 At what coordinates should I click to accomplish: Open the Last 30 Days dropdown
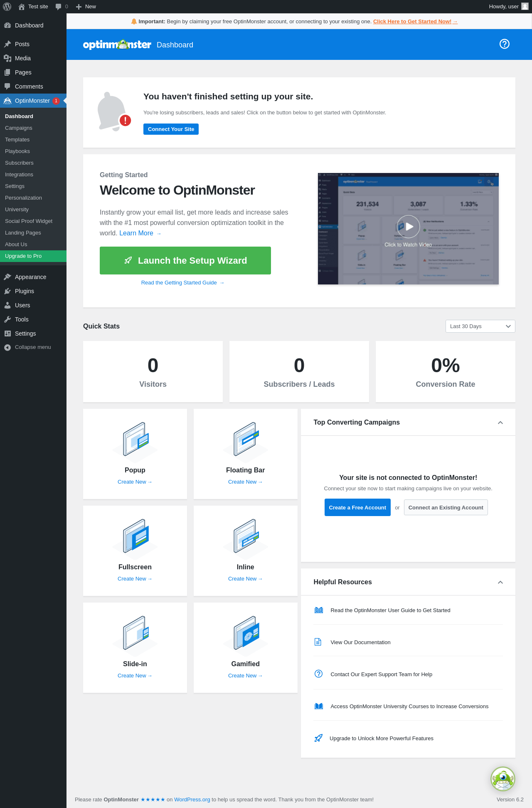[x=480, y=326]
